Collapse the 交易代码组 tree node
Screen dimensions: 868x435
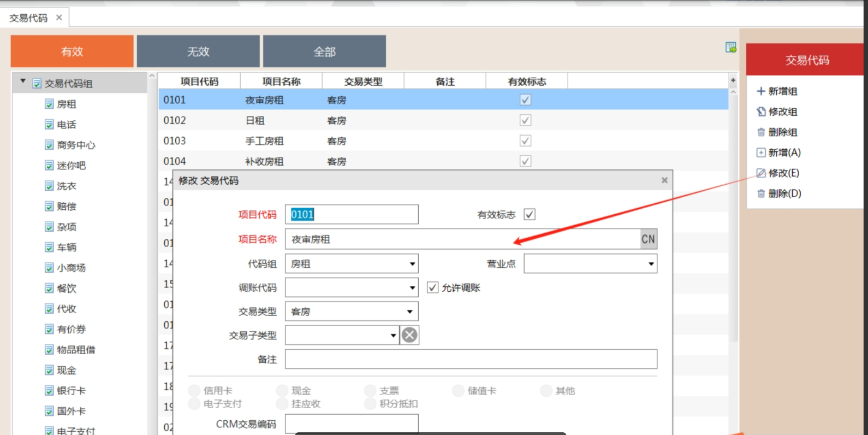23,81
